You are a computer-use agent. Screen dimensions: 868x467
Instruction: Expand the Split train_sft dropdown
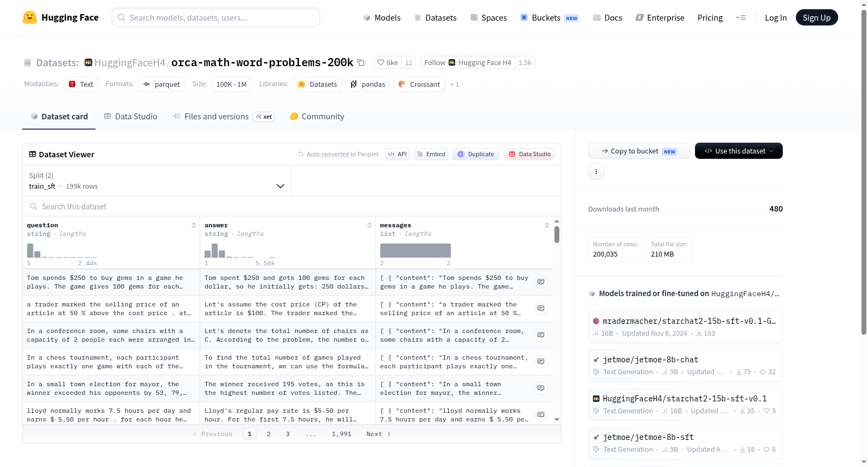point(157,181)
